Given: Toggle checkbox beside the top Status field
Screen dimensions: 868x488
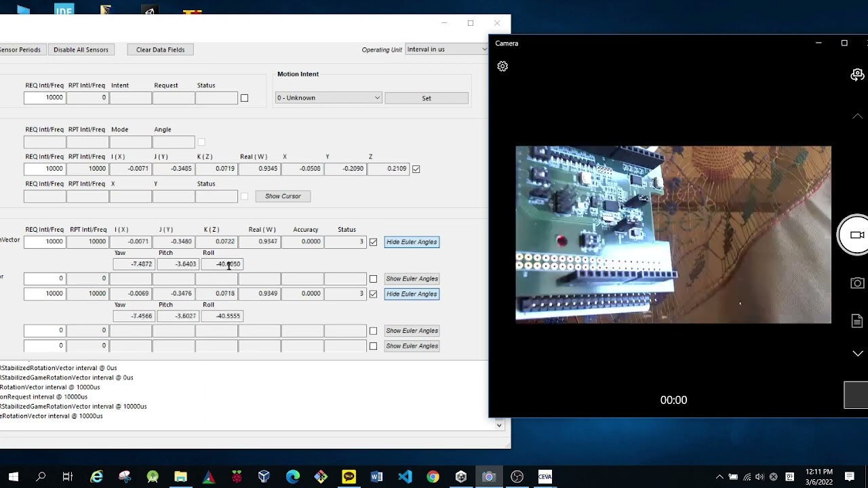Looking at the screenshot, I should [244, 98].
